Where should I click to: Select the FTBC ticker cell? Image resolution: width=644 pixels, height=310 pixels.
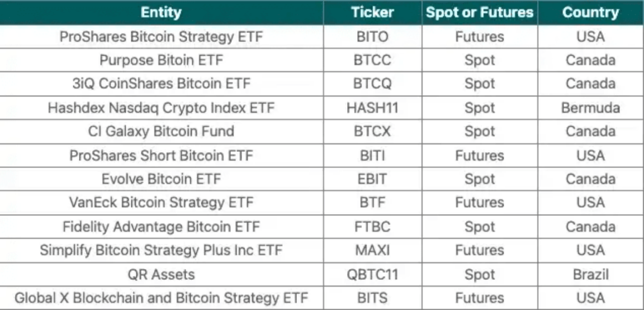coord(372,227)
